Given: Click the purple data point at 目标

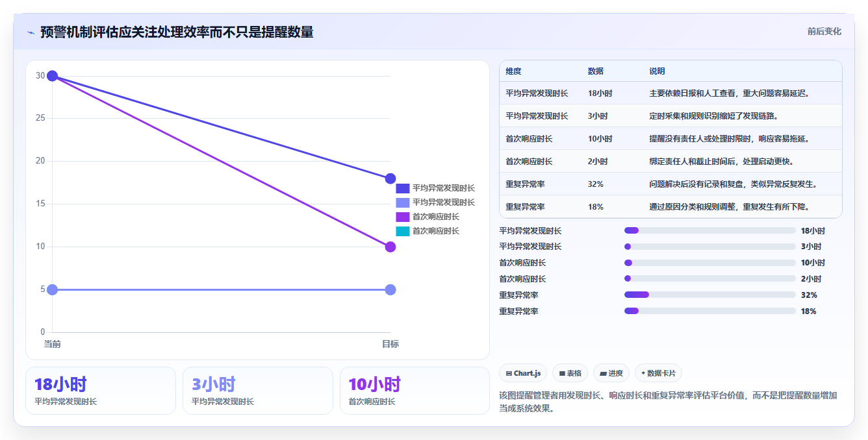Looking at the screenshot, I should pos(390,247).
